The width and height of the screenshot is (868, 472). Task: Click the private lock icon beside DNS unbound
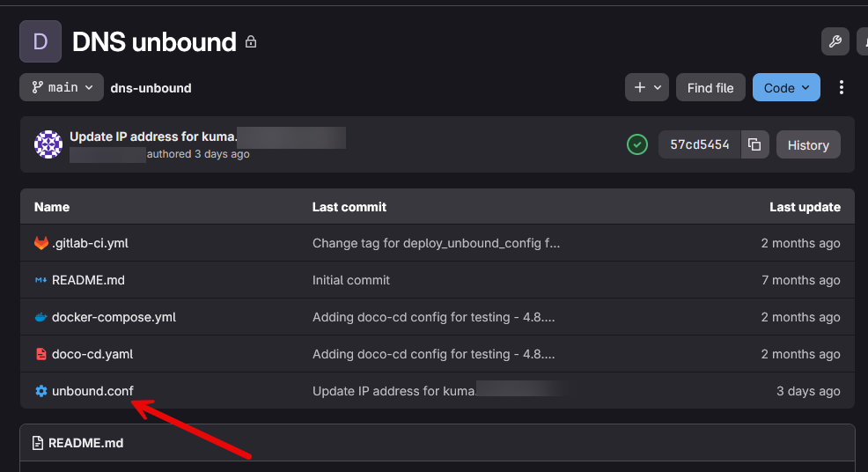coord(251,42)
